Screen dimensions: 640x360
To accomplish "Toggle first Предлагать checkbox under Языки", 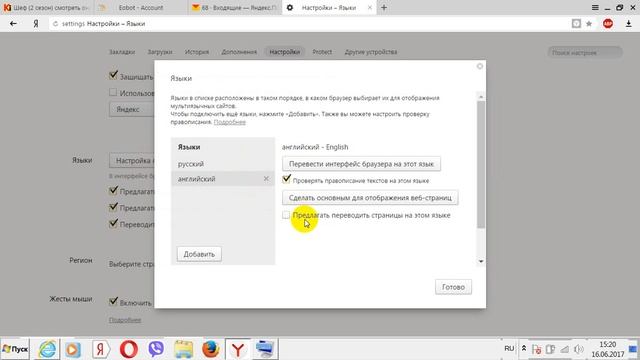I will pyautogui.click(x=113, y=191).
